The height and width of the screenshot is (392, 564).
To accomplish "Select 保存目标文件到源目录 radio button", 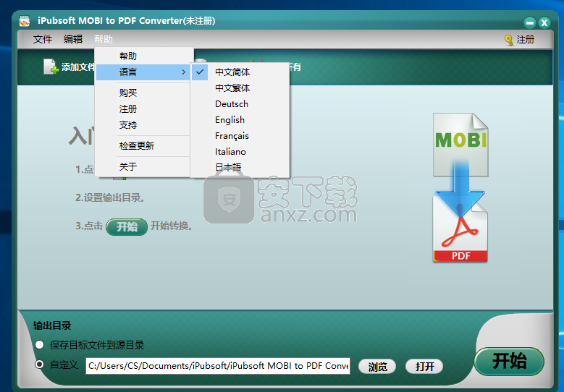I will 40,345.
